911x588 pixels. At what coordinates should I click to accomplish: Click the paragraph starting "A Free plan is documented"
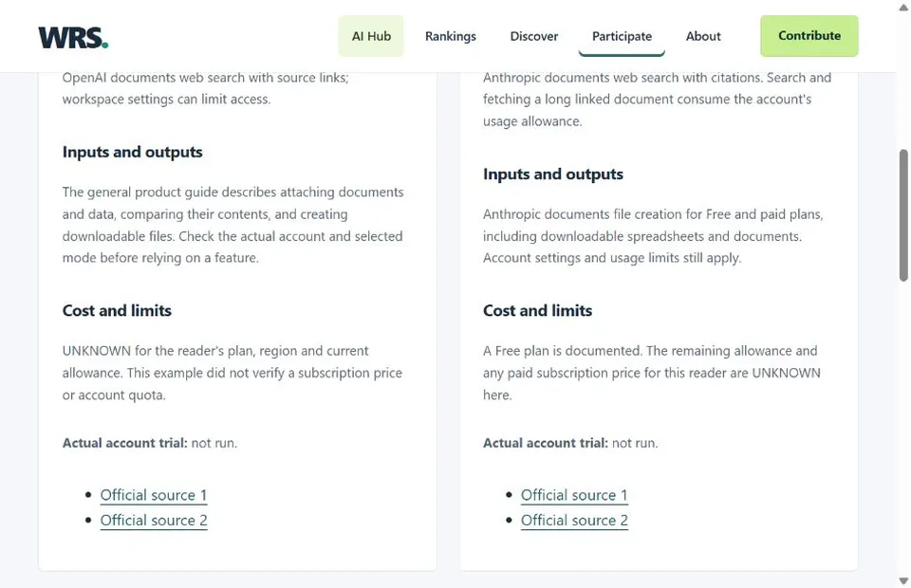(652, 373)
